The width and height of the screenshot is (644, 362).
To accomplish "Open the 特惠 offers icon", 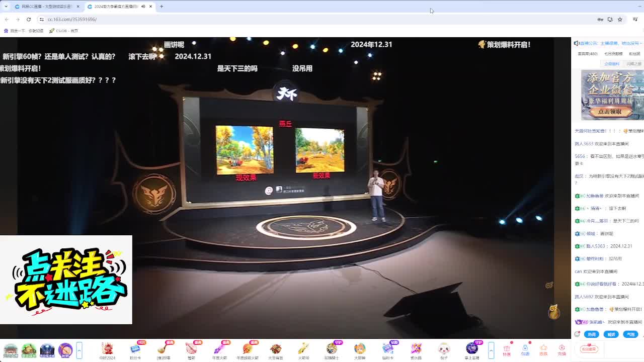I will (x=507, y=350).
